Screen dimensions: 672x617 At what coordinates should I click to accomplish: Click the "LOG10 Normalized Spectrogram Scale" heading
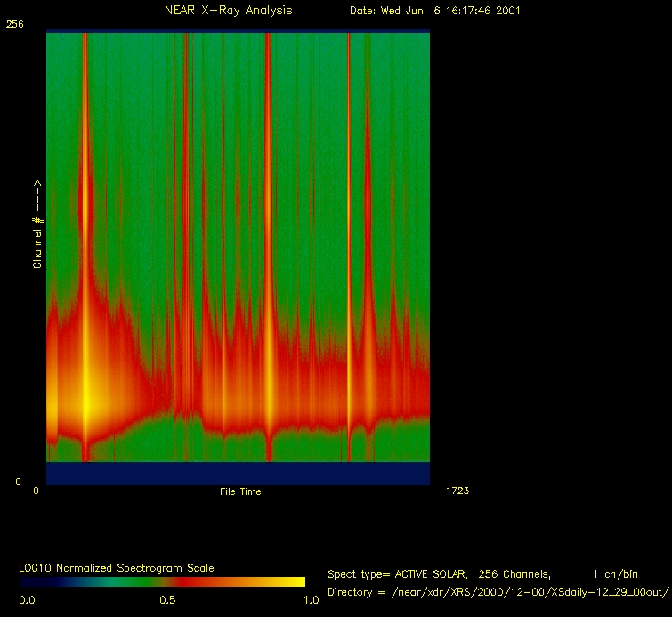(x=116, y=567)
